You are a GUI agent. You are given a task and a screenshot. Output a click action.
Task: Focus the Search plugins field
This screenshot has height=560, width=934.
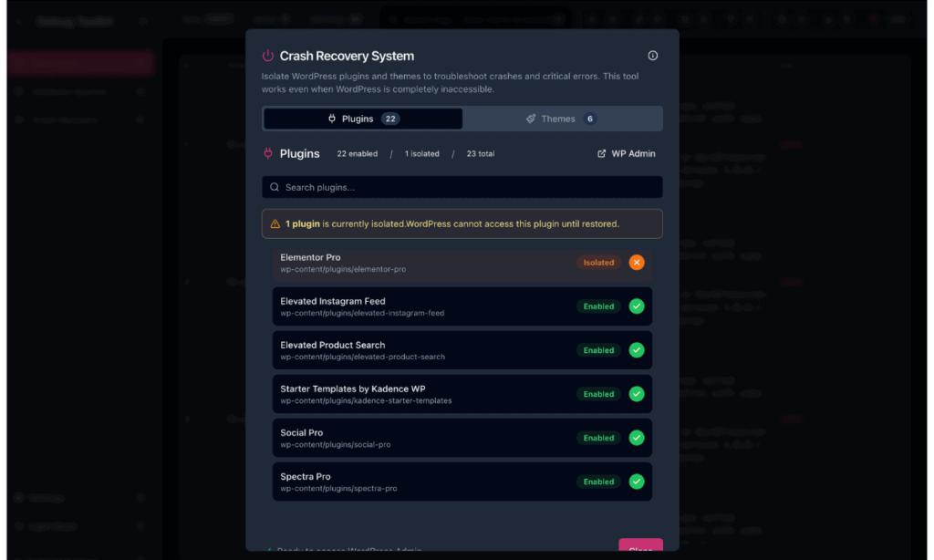pyautogui.click(x=462, y=187)
